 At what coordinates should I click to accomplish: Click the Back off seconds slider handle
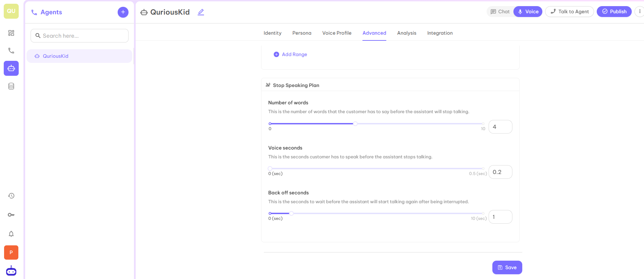[x=291, y=213]
